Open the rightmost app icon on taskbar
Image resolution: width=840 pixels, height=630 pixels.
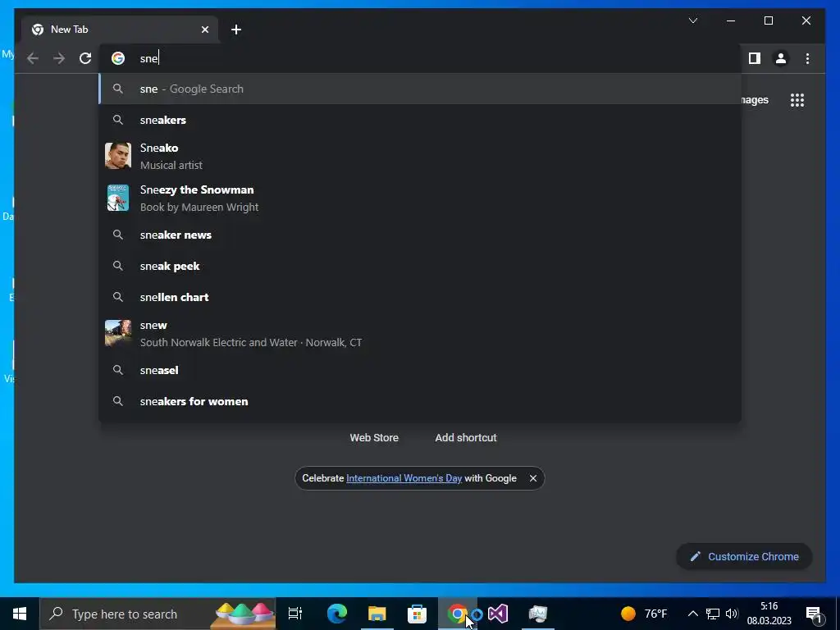(538, 614)
